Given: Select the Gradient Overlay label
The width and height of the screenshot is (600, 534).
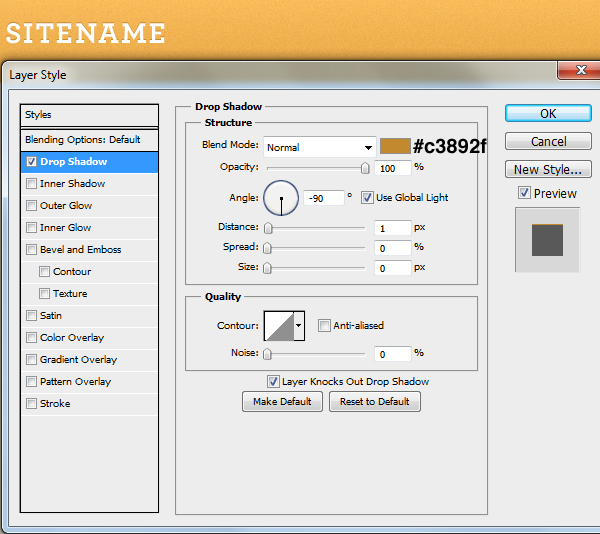Looking at the screenshot, I should tap(78, 360).
